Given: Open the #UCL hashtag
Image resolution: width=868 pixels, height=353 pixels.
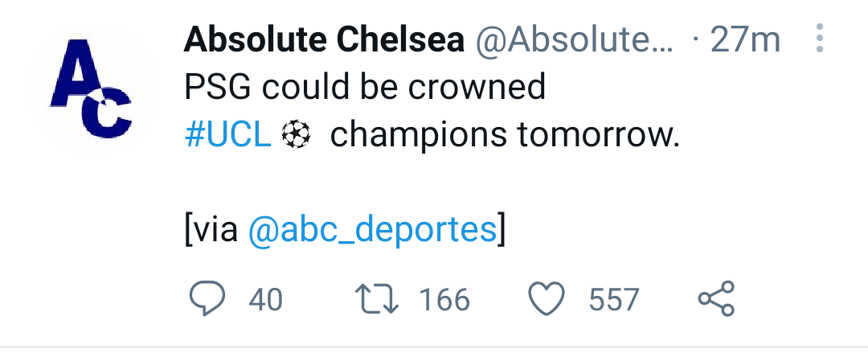Looking at the screenshot, I should pyautogui.click(x=227, y=135).
